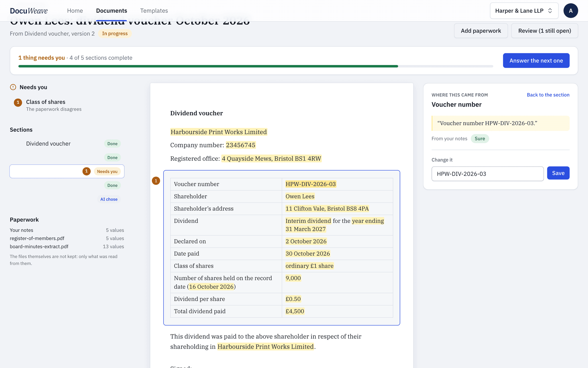Focus the Change it input field

pos(488,174)
